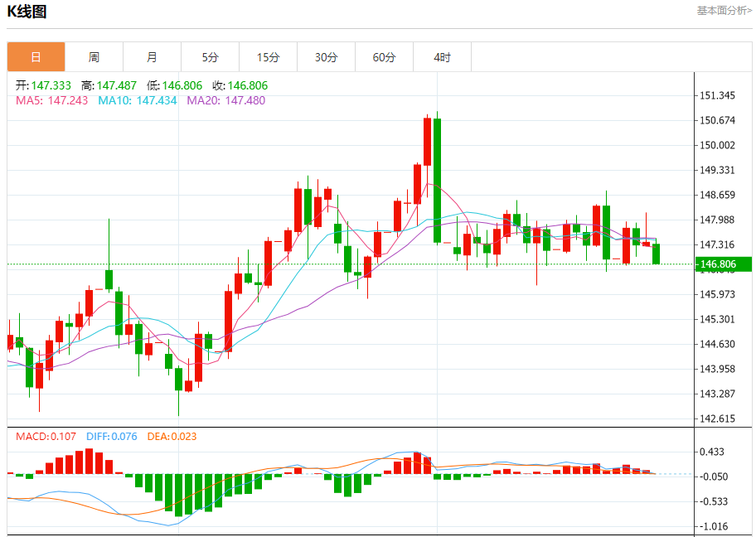
Task: Click the 144.630 price axis label
Action: click(717, 344)
